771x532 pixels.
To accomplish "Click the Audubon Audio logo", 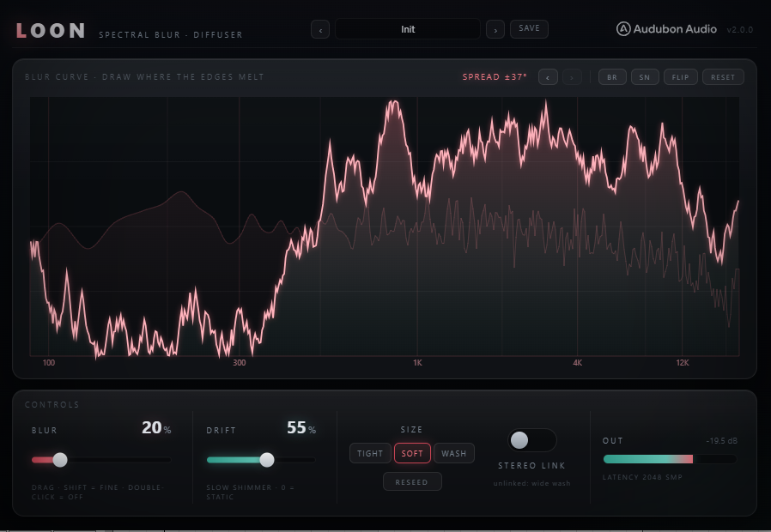I will click(x=666, y=29).
